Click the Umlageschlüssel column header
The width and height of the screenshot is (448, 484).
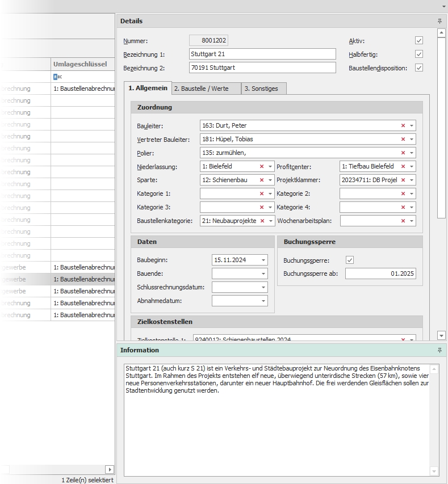(x=81, y=64)
